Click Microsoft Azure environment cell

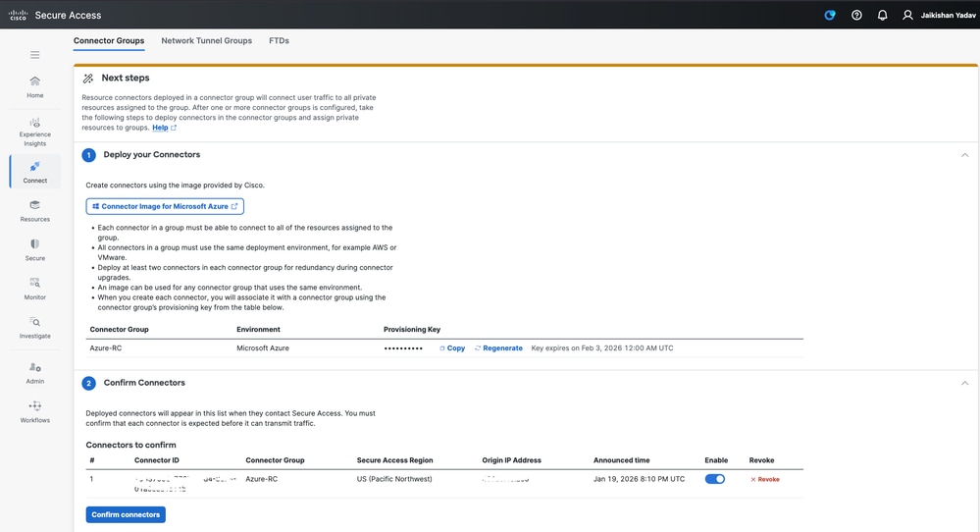263,348
